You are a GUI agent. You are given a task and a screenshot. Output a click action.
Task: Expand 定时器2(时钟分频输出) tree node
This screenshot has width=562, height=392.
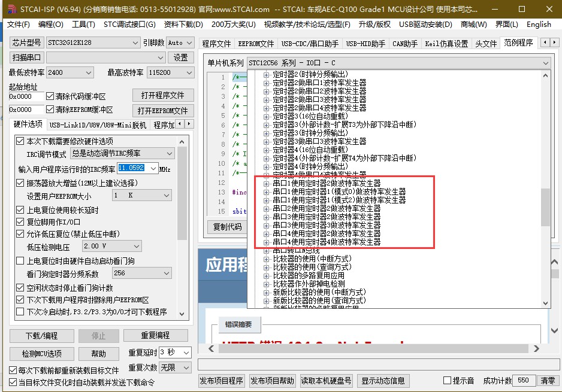point(266,75)
